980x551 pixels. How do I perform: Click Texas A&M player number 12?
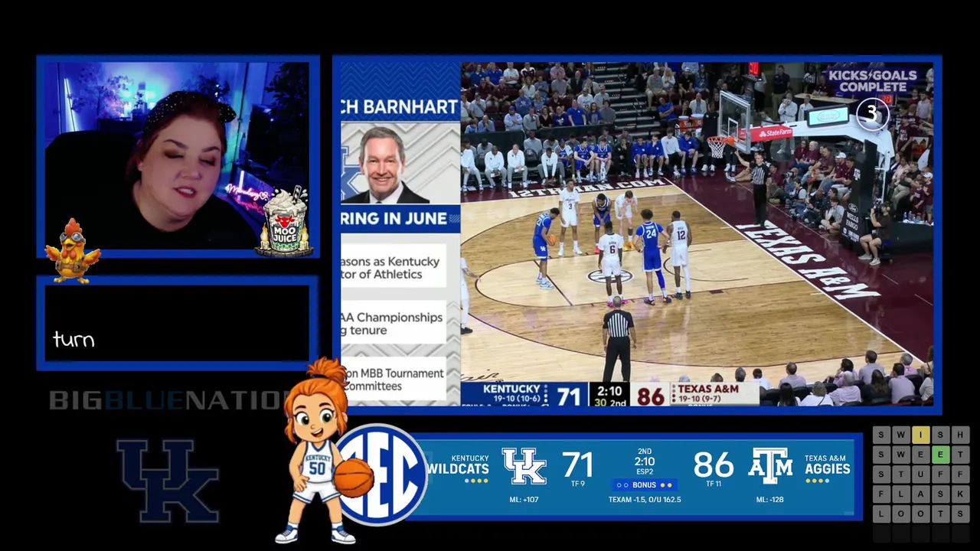point(678,254)
